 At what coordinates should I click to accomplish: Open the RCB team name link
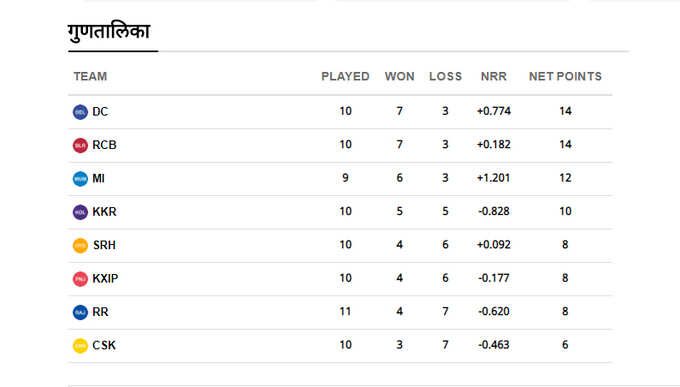104,145
